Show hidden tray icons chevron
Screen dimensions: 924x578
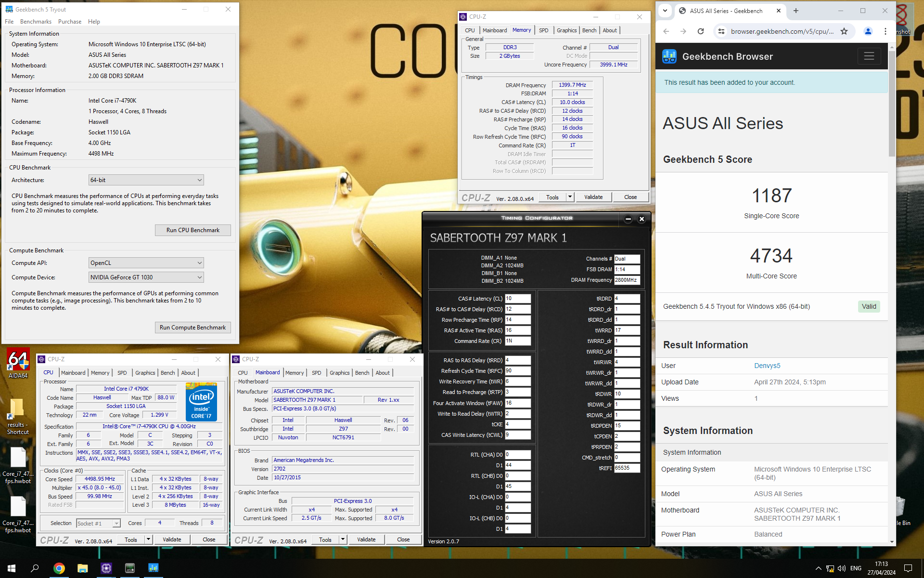point(818,568)
